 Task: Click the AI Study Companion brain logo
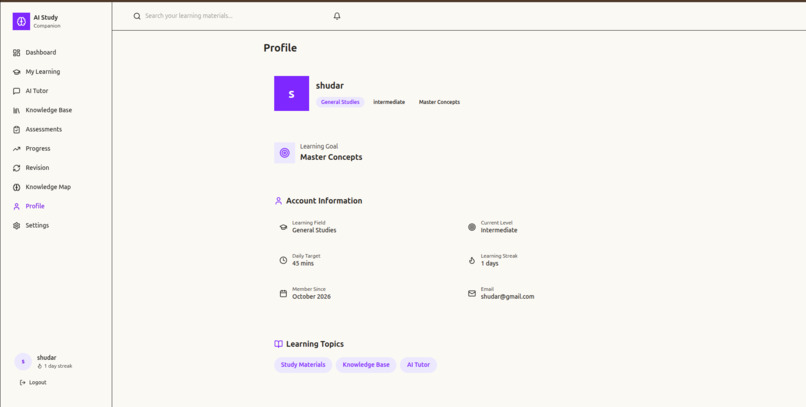(21, 22)
